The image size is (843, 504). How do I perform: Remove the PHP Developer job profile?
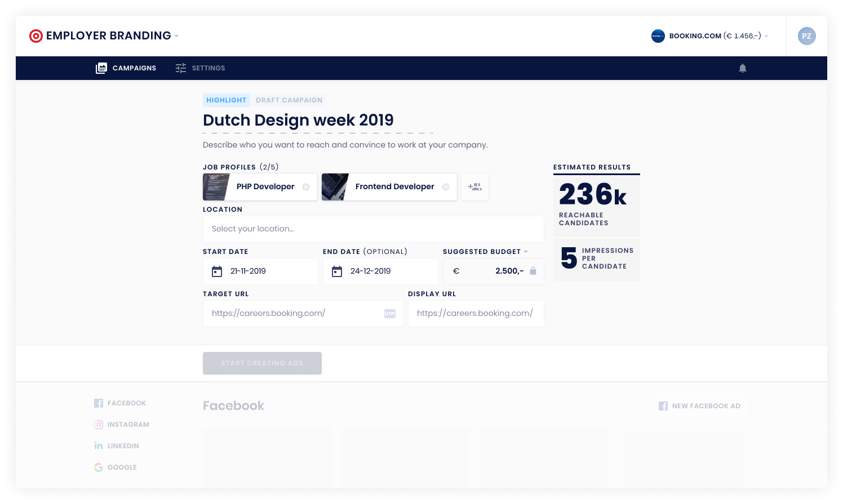[x=306, y=187]
